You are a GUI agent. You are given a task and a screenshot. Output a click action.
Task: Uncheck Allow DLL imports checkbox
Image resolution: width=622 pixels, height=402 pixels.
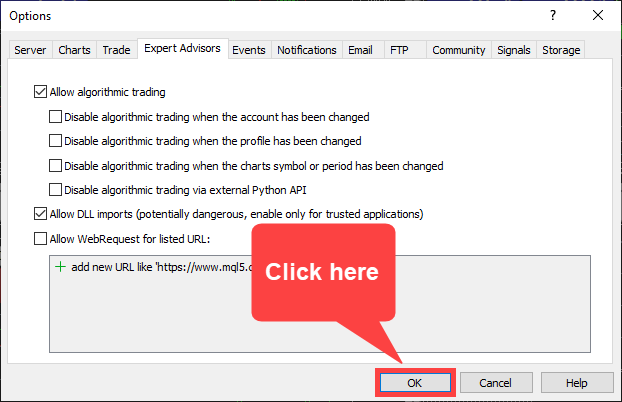pos(40,214)
